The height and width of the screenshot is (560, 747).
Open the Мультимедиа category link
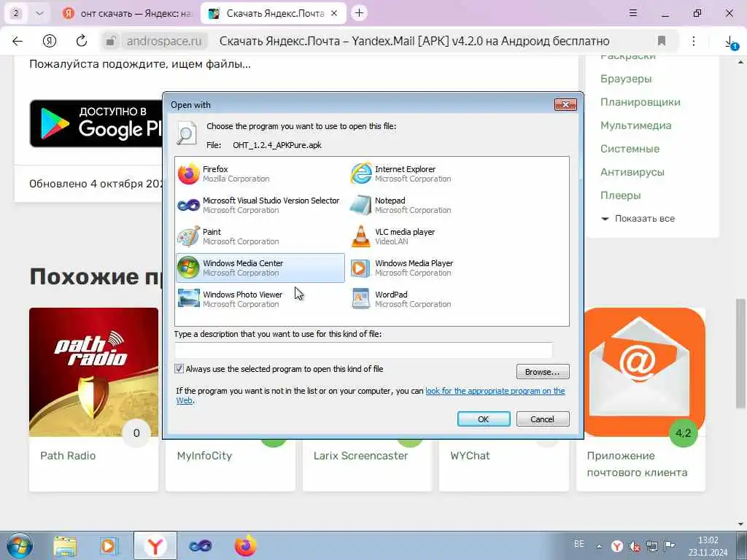pyautogui.click(x=635, y=125)
